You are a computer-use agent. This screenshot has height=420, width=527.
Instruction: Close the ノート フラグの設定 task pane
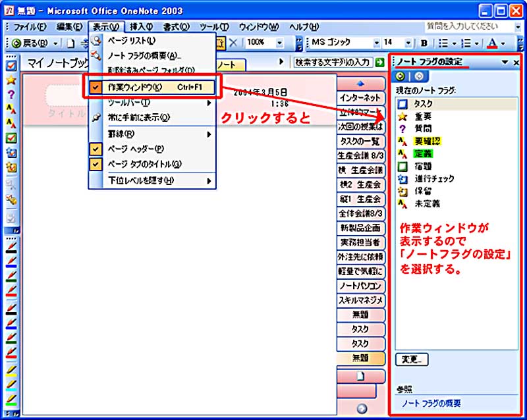click(516, 62)
